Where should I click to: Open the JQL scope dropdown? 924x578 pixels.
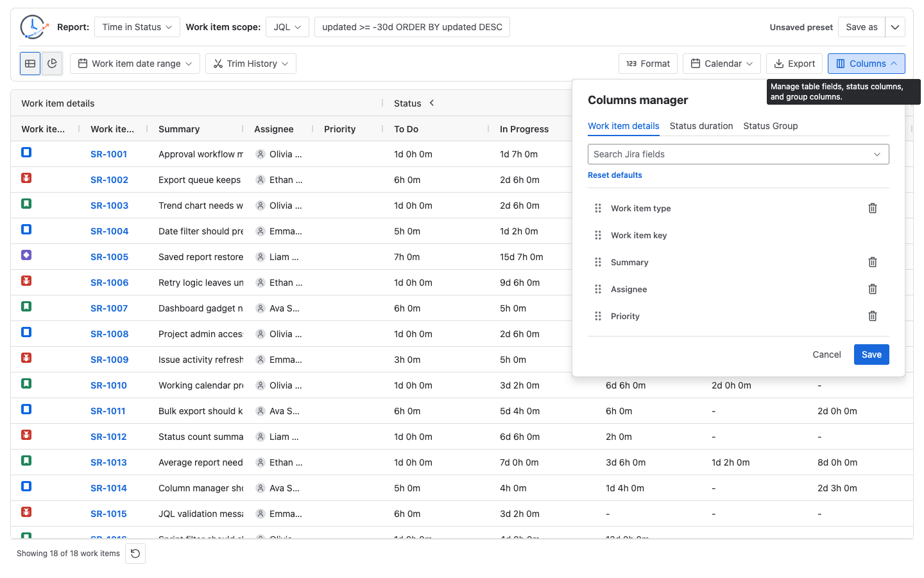287,27
